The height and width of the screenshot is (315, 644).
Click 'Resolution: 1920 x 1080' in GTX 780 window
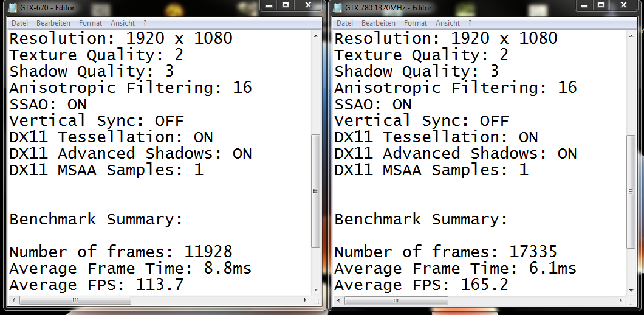(x=445, y=39)
